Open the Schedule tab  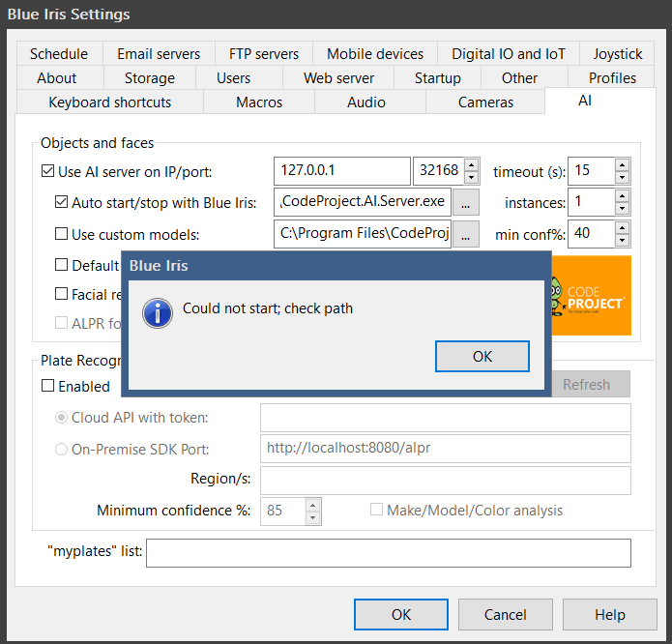[x=59, y=53]
